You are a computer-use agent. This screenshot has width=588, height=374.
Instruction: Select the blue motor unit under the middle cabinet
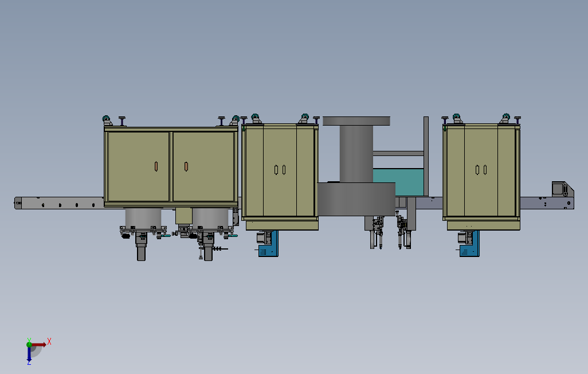click(x=269, y=244)
